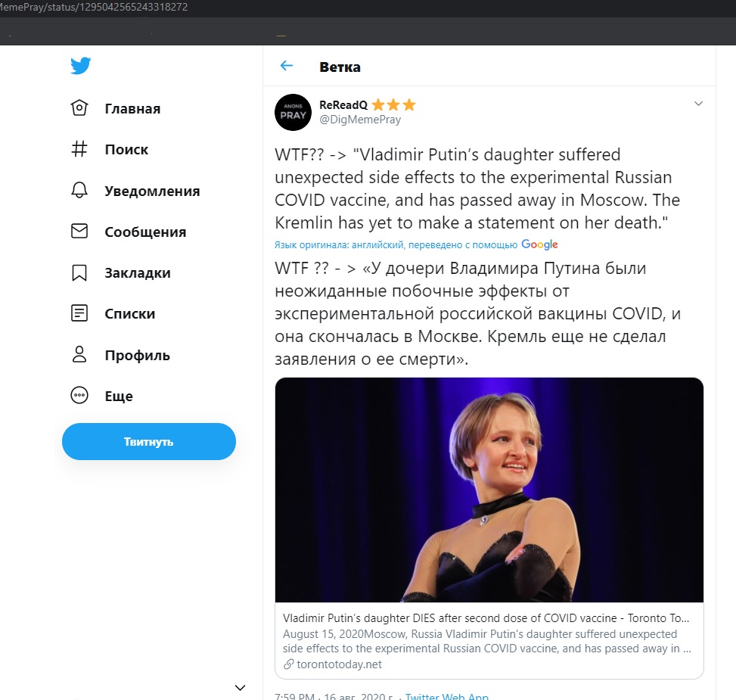Click the Twitter bird logo
The width and height of the screenshot is (736, 700).
[81, 66]
